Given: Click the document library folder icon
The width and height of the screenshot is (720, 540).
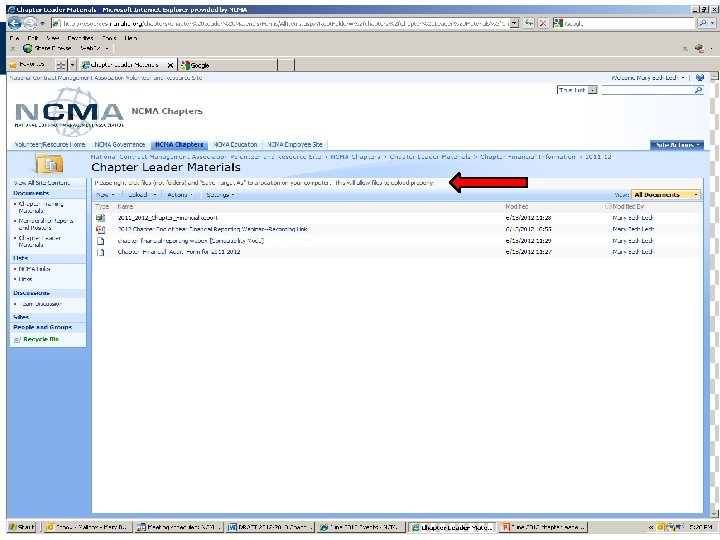Looking at the screenshot, I should [50, 164].
